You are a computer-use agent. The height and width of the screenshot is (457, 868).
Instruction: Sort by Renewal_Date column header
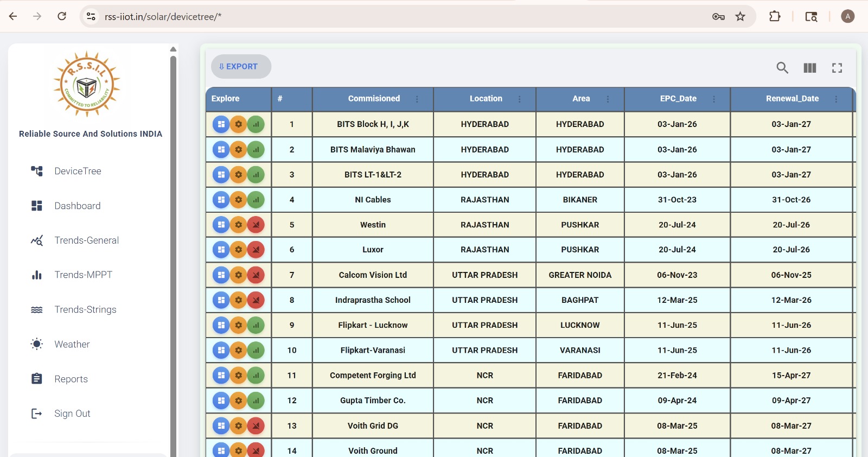792,98
